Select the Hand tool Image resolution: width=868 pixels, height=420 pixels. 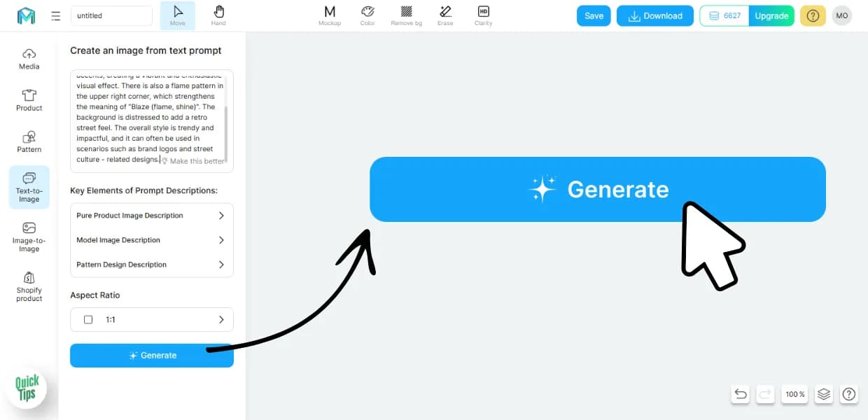pos(218,15)
